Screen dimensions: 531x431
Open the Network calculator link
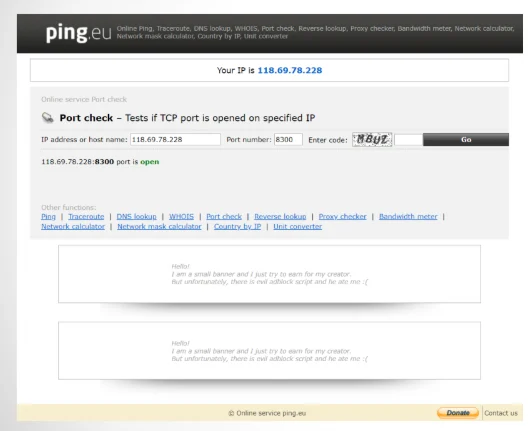click(x=73, y=227)
